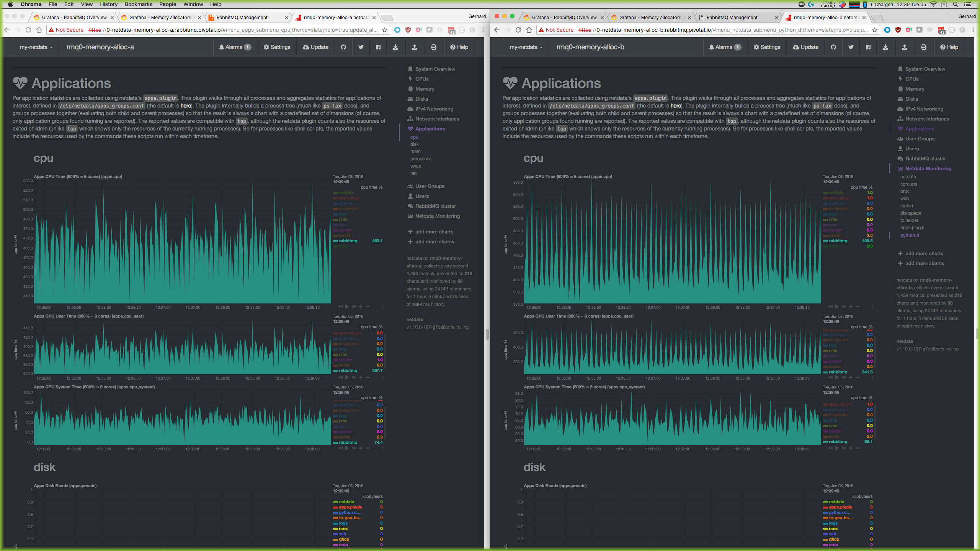Click the left window vertical scrollbar thumb
Screen dimensions: 980x551
(487, 334)
